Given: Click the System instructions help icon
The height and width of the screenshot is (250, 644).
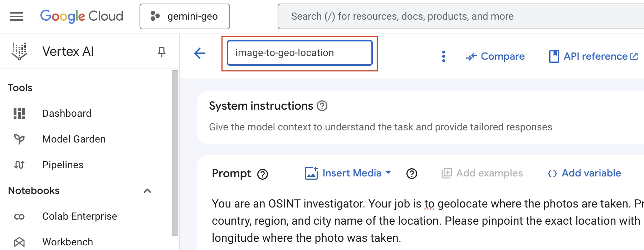Looking at the screenshot, I should coord(322,106).
